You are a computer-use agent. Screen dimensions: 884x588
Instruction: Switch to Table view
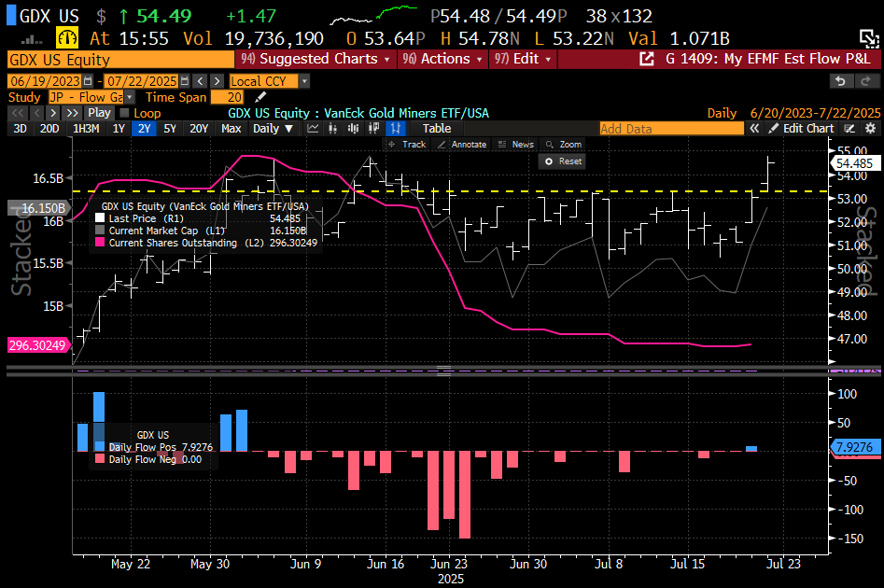(x=437, y=129)
